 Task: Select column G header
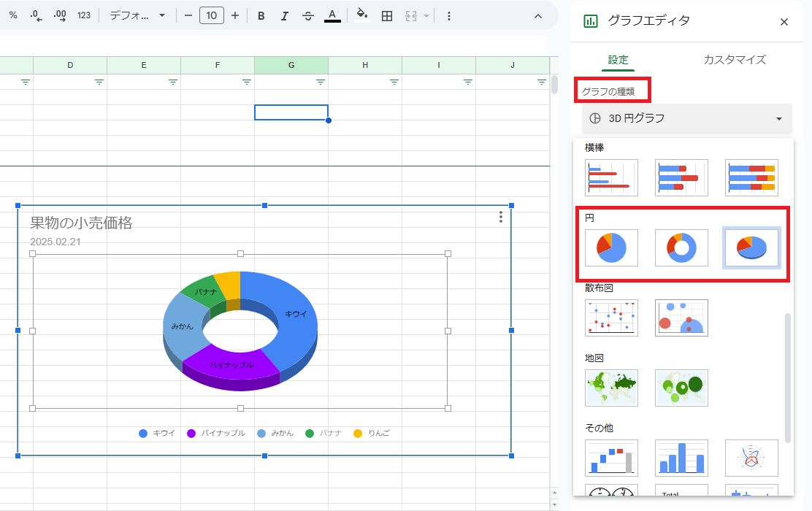[291, 65]
